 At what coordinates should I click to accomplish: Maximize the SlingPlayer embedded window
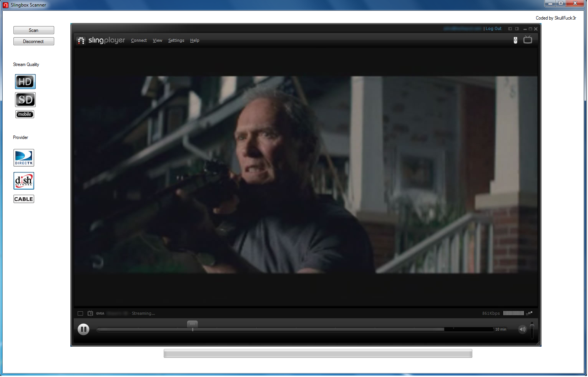coord(530,29)
